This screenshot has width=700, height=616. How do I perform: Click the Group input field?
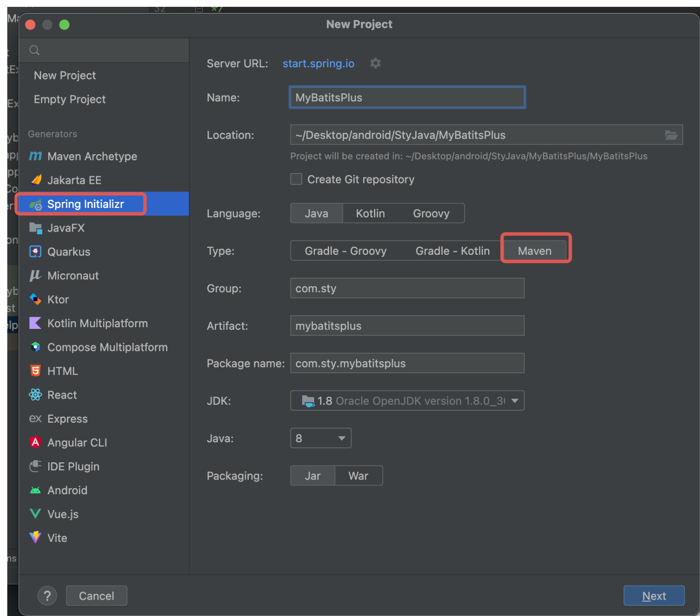point(407,288)
